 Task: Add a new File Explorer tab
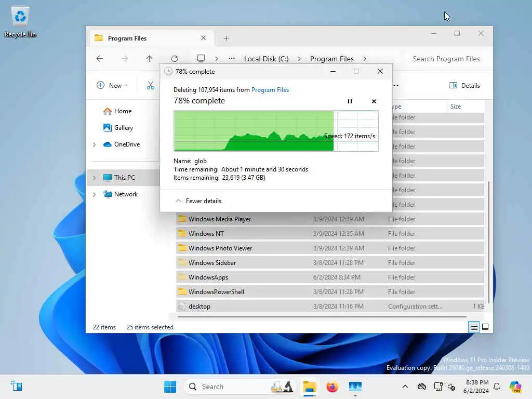pos(227,38)
